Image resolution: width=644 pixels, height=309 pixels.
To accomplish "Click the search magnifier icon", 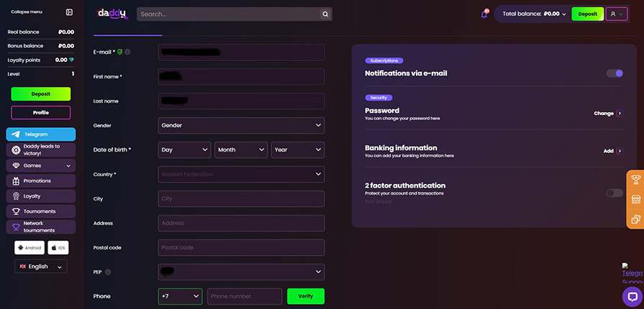I will (x=325, y=14).
